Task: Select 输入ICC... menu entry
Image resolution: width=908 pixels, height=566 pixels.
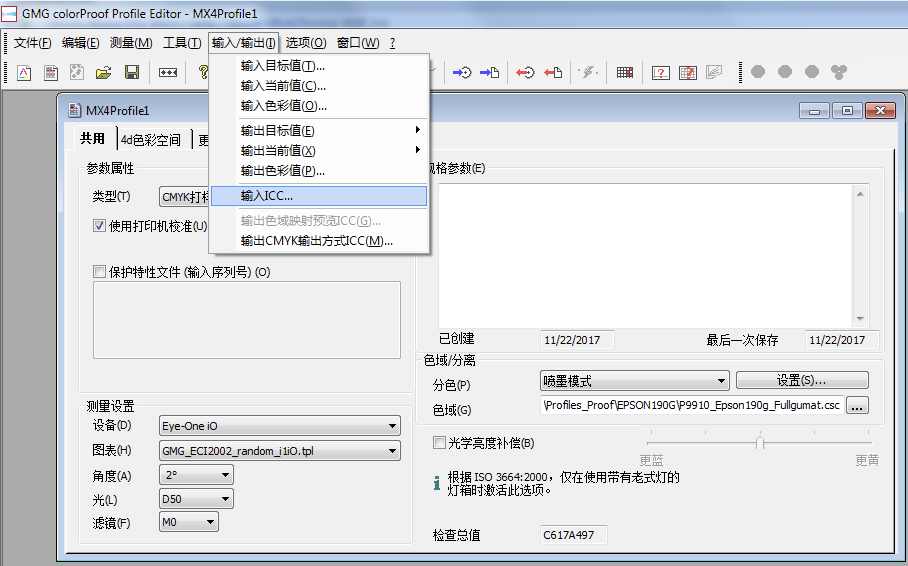Action: pos(319,196)
